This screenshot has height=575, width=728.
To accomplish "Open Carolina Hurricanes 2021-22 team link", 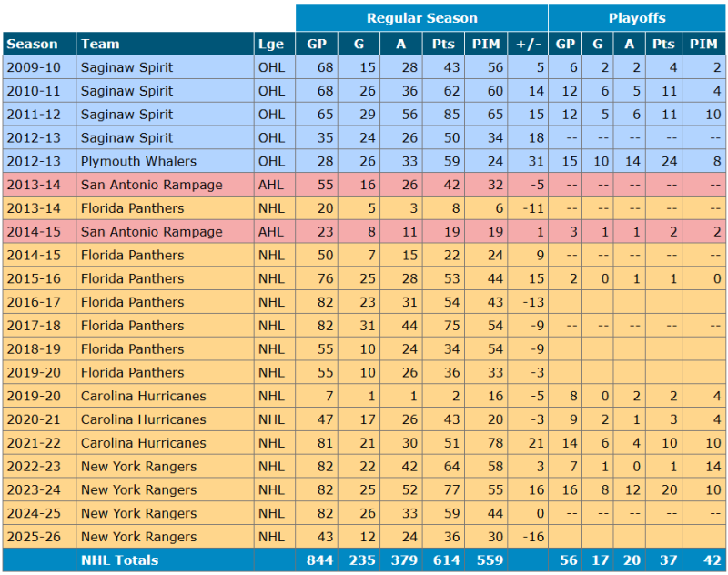I will [x=143, y=443].
